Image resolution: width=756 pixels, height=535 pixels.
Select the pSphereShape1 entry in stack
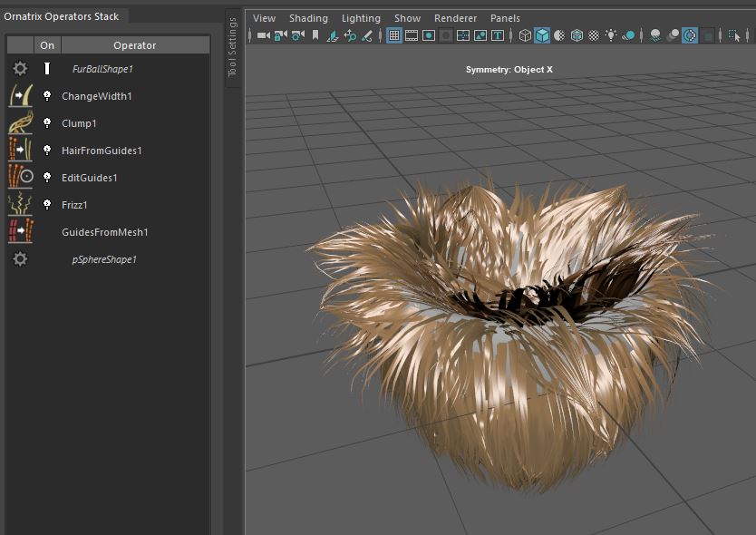[104, 259]
